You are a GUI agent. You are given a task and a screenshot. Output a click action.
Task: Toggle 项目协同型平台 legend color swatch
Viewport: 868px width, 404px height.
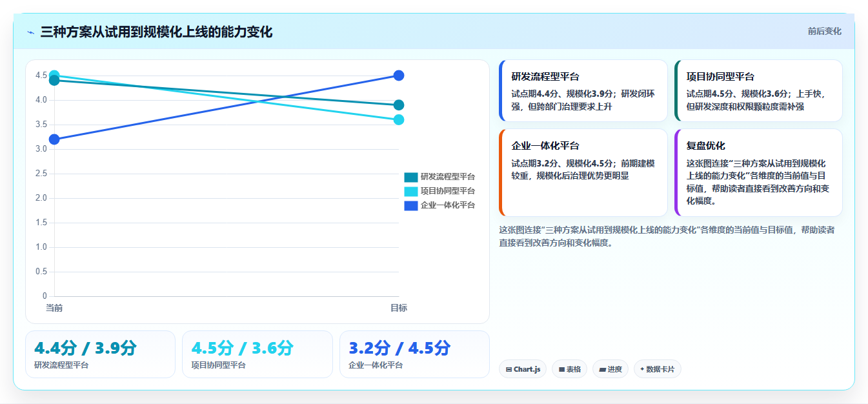[411, 191]
